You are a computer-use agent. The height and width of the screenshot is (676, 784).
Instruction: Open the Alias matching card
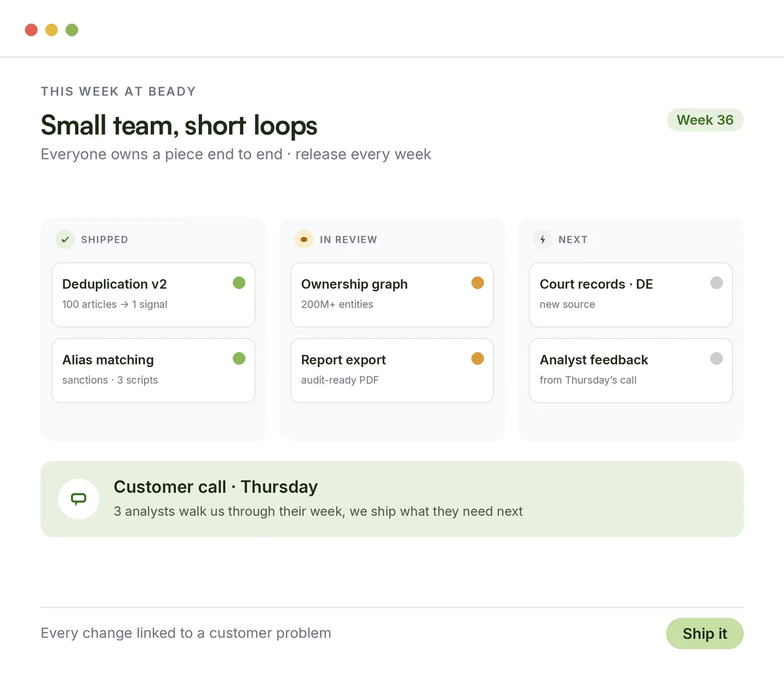153,370
